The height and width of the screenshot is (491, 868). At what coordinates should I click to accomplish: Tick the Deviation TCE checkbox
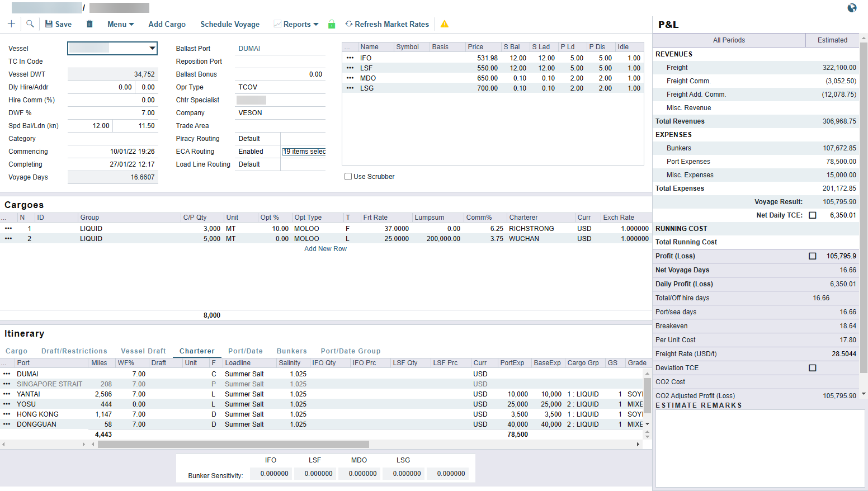coord(813,368)
